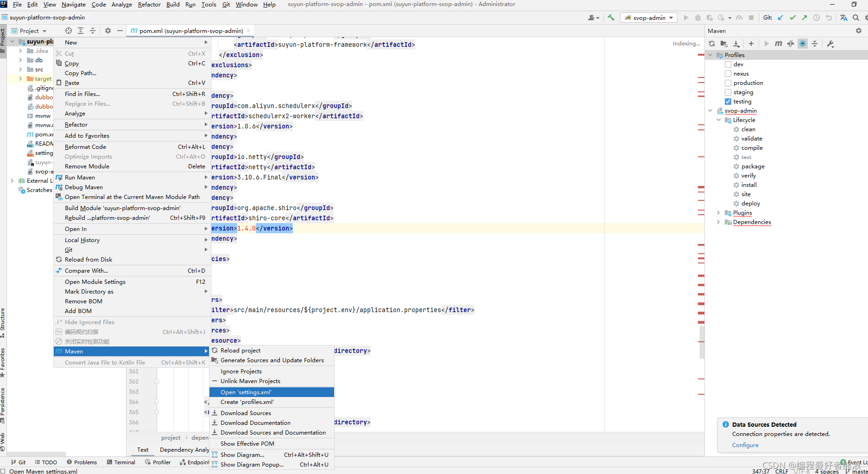868x474 pixels.
Task: Check the dev profile checkbox
Action: [728, 64]
